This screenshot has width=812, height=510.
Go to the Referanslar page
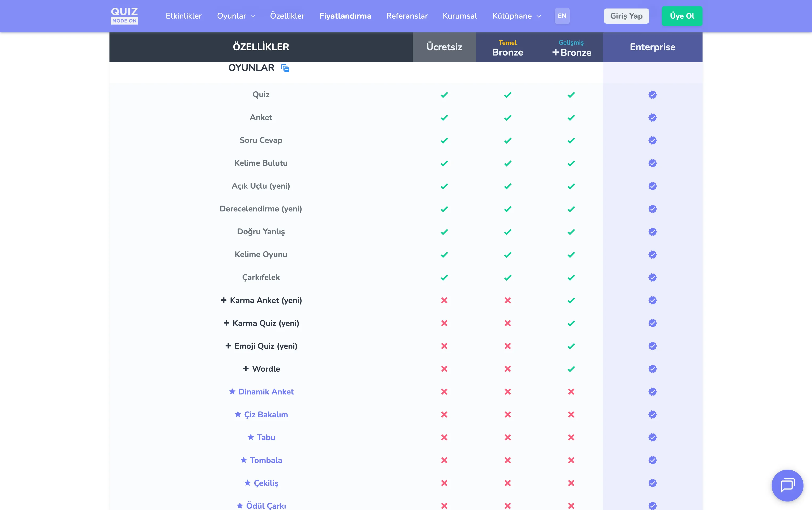(407, 16)
